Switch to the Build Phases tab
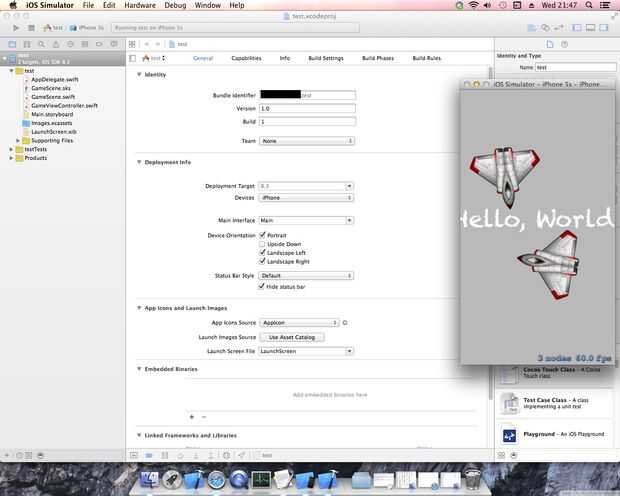The image size is (620, 496). (x=378, y=58)
